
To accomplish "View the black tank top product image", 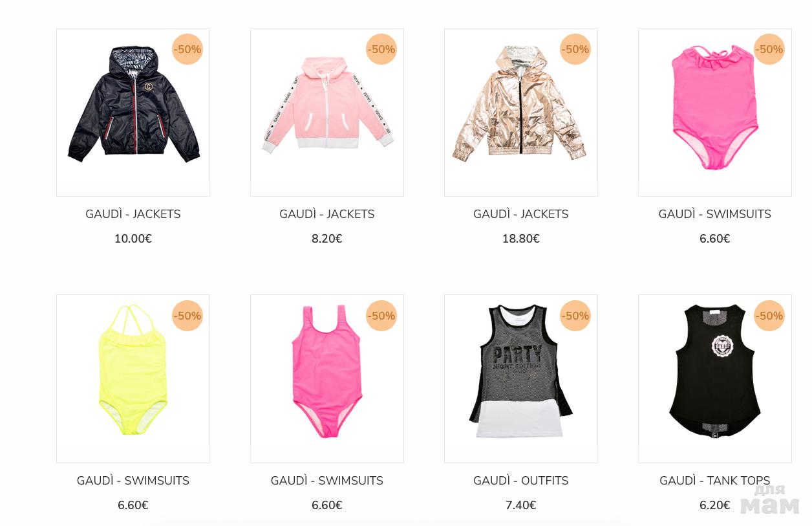I will pyautogui.click(x=715, y=378).
